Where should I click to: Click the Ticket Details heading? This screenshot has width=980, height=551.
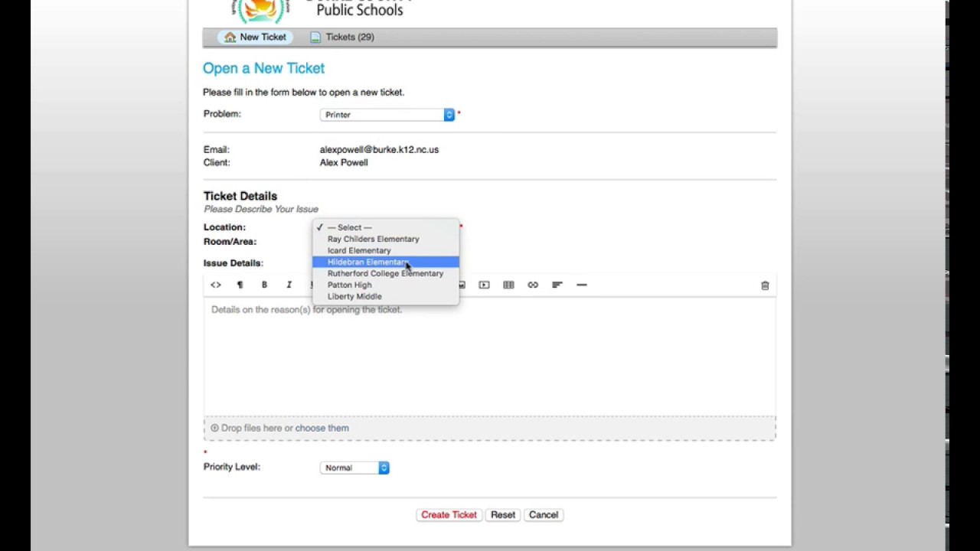(x=240, y=196)
